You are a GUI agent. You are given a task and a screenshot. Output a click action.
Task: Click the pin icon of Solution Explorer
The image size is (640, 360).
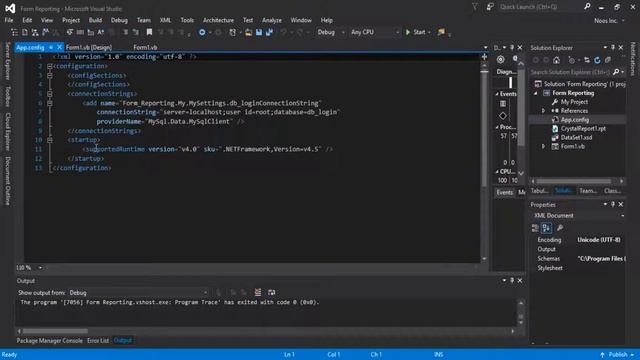613,48
